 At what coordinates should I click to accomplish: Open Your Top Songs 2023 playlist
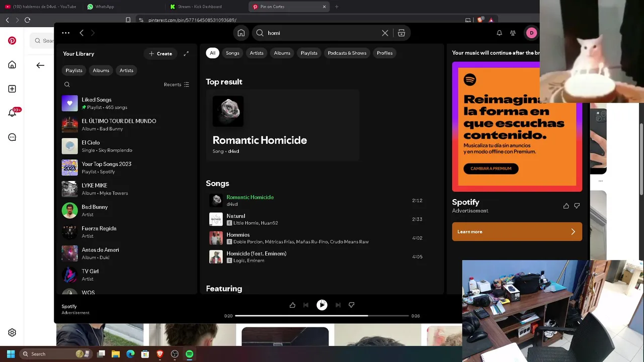(x=126, y=167)
